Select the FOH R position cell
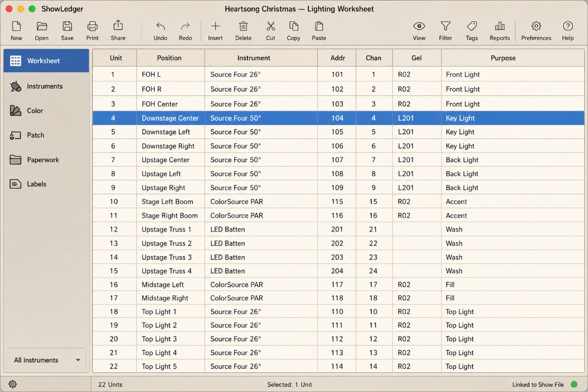The height and width of the screenshot is (392, 588). click(171, 89)
